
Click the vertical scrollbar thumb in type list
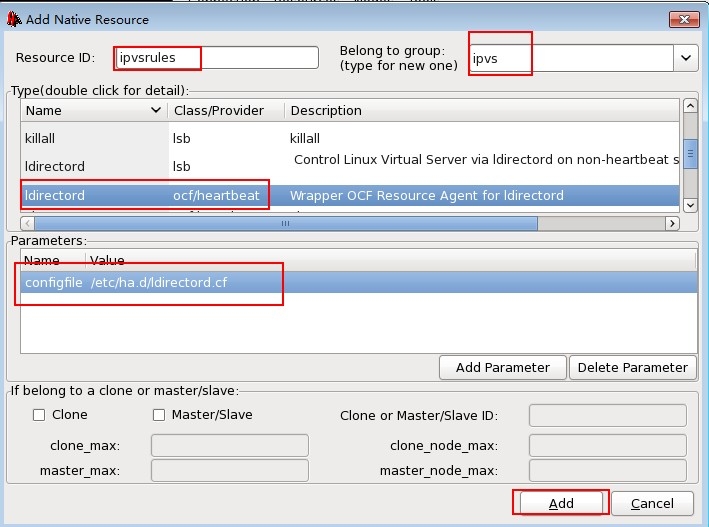(x=690, y=154)
